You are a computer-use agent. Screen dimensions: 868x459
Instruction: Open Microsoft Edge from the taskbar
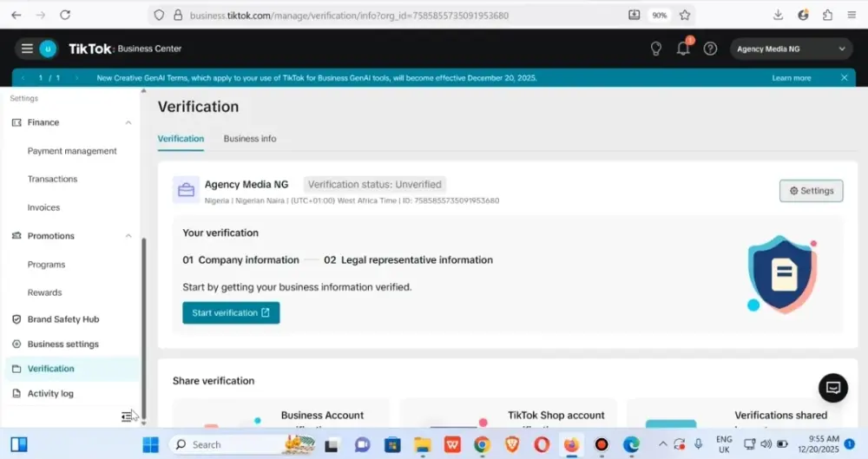coord(631,444)
